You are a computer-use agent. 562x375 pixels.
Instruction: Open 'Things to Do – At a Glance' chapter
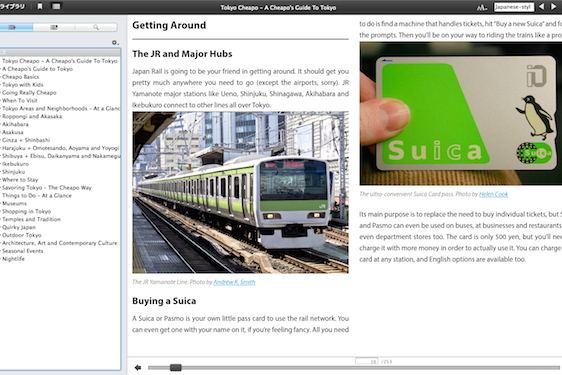click(x=37, y=195)
